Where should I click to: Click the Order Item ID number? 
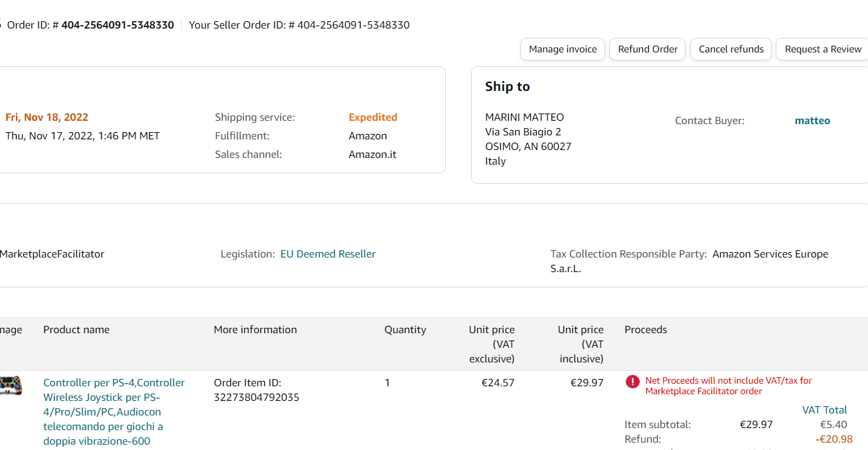(256, 398)
